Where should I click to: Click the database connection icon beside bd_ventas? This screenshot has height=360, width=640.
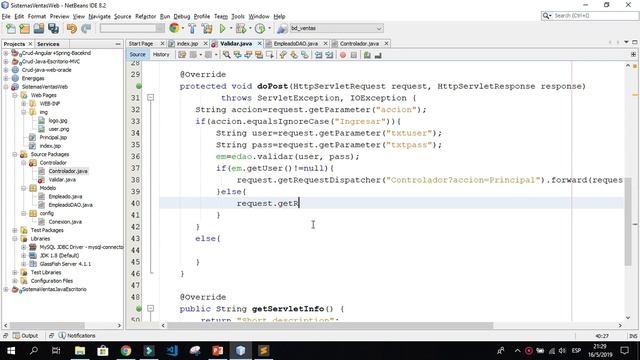(x=282, y=29)
